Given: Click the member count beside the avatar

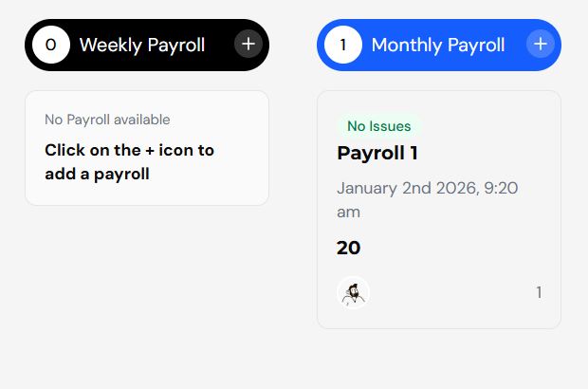Looking at the screenshot, I should pyautogui.click(x=539, y=292).
